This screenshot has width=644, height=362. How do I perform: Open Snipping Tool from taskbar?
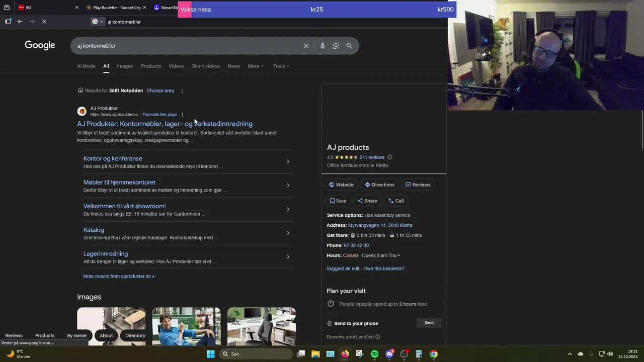click(x=359, y=354)
